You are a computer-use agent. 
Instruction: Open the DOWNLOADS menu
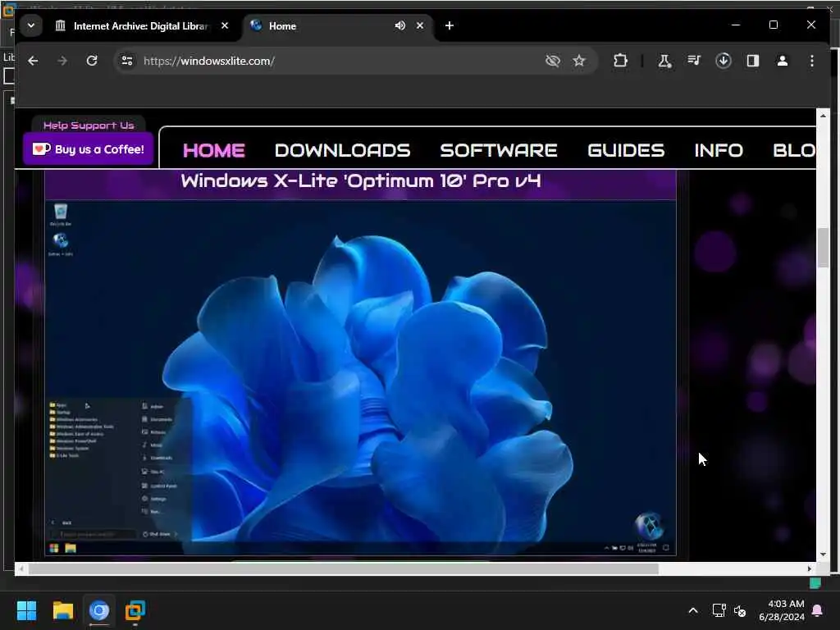(x=342, y=151)
